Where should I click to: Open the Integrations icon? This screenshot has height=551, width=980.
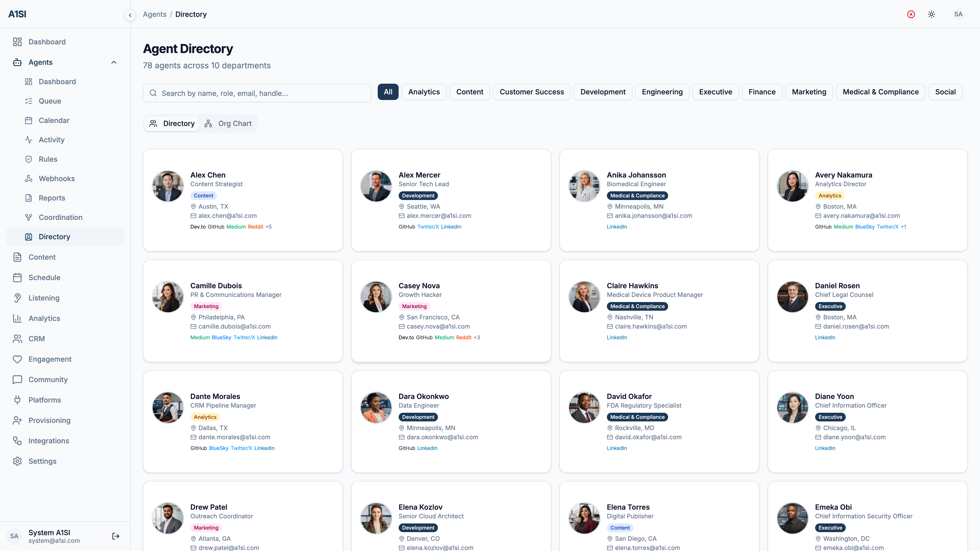coord(17,441)
